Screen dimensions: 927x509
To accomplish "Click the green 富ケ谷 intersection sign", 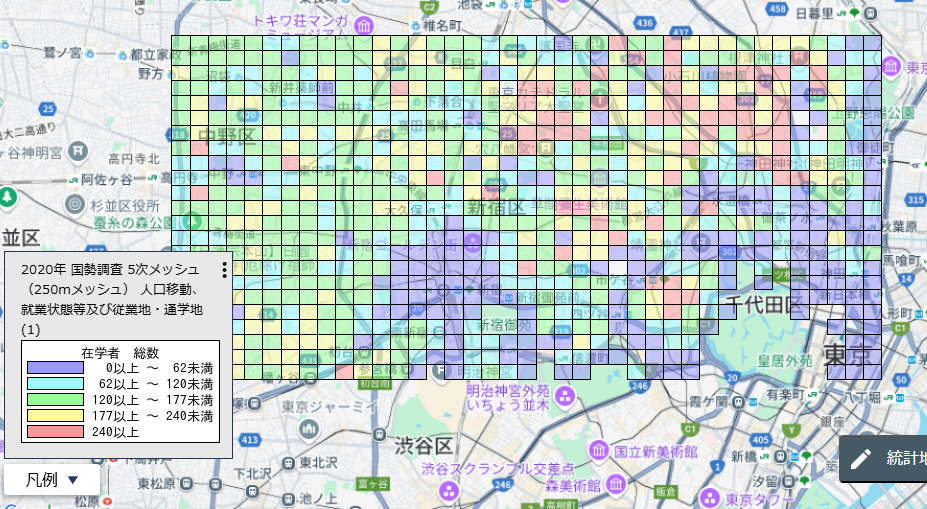I will point(372,484).
